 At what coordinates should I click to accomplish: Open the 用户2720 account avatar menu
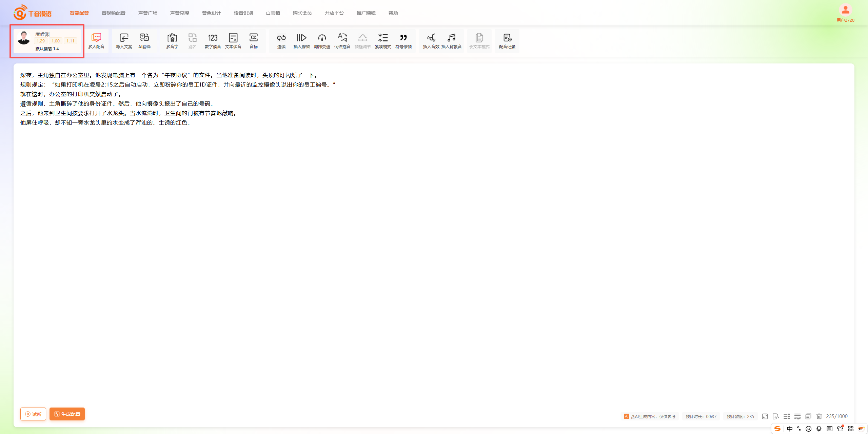click(x=845, y=11)
